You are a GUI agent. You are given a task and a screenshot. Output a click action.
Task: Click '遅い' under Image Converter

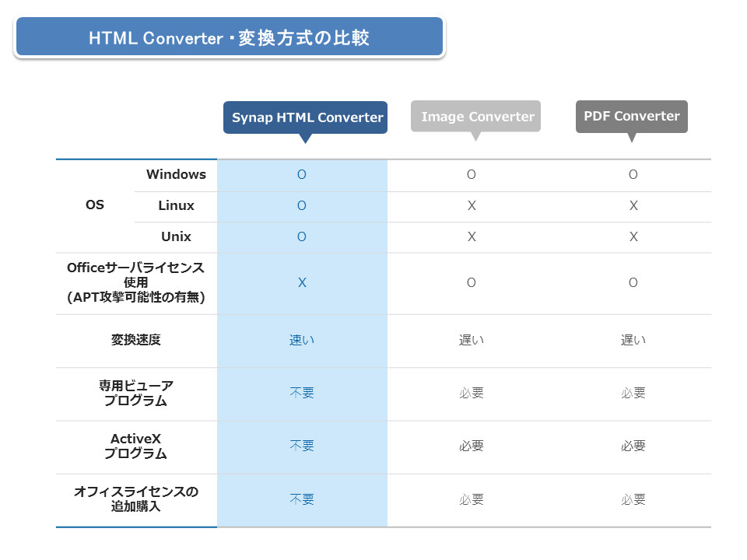(x=472, y=340)
